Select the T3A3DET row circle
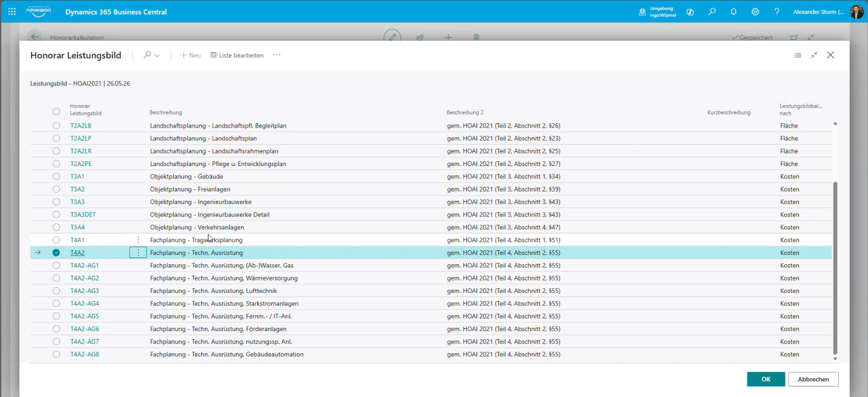The image size is (868, 397). coord(56,214)
